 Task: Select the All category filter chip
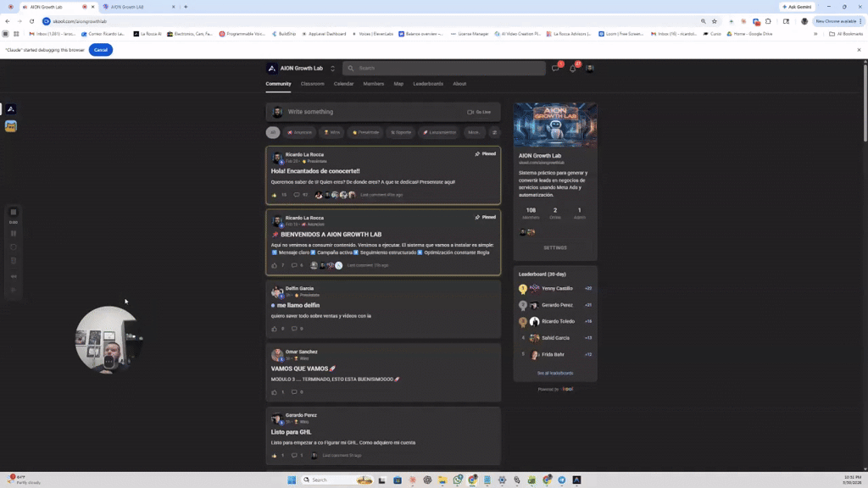click(273, 132)
